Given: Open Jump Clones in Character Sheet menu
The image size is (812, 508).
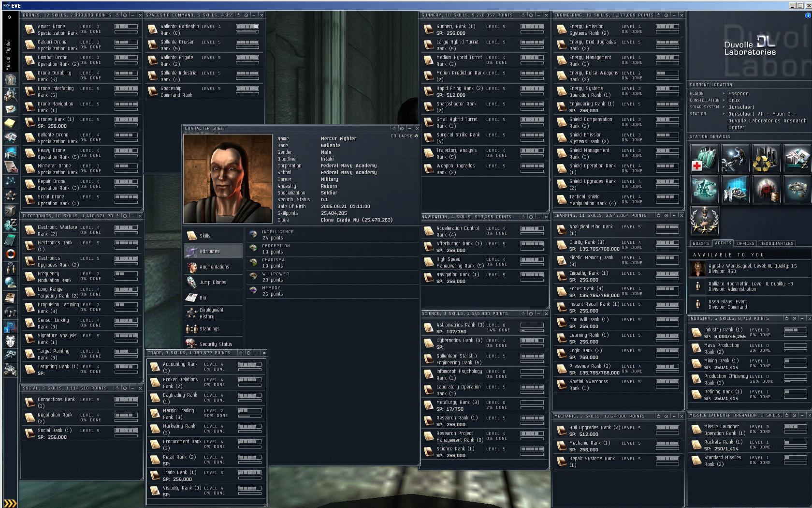Looking at the screenshot, I should [x=213, y=283].
